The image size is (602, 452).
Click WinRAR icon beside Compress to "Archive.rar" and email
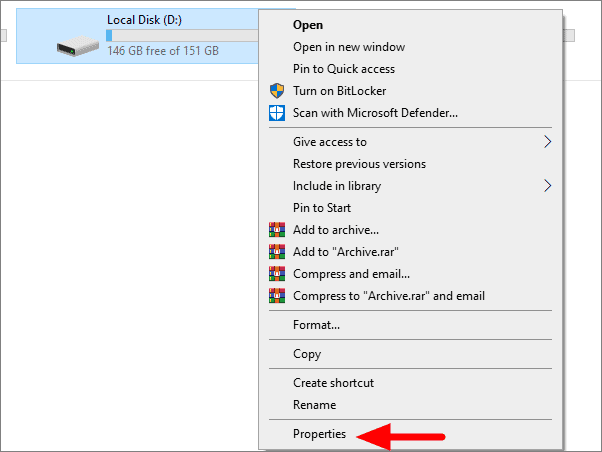click(x=277, y=296)
